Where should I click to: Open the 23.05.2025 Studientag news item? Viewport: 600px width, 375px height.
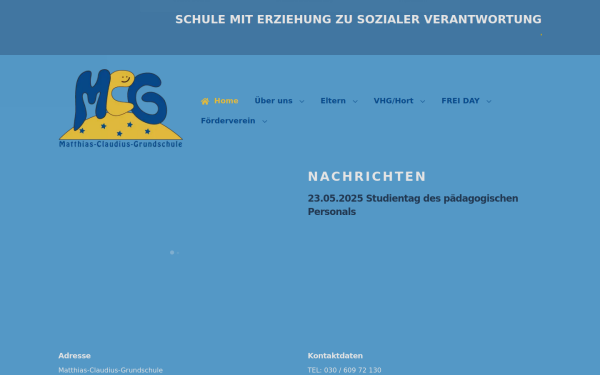(x=413, y=205)
